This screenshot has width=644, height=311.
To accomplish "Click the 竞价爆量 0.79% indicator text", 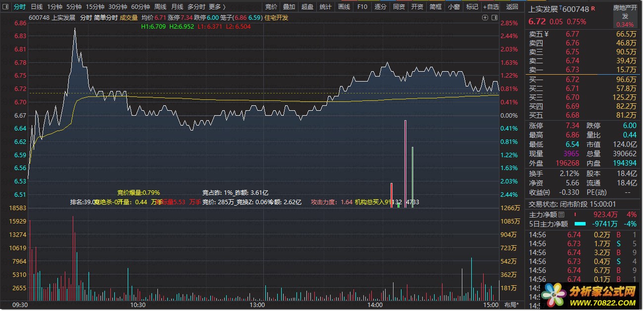I will click(x=139, y=192).
